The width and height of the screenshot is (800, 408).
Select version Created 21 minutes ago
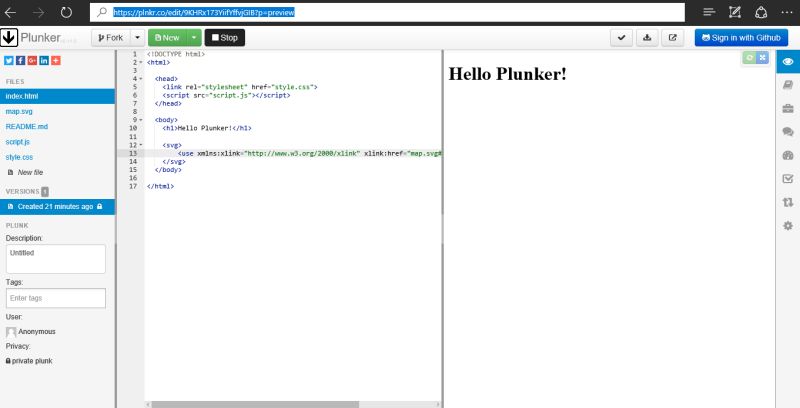58,207
